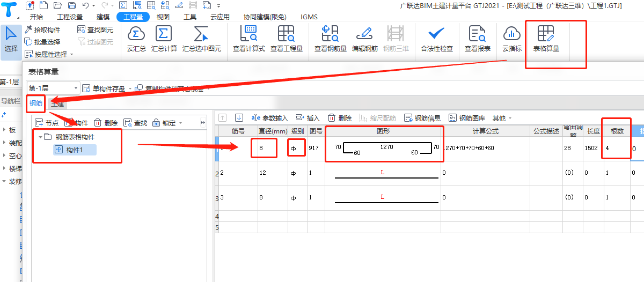This screenshot has width=644, height=282.
Task: Open the 开始 ribbon tab
Action: [x=36, y=17]
